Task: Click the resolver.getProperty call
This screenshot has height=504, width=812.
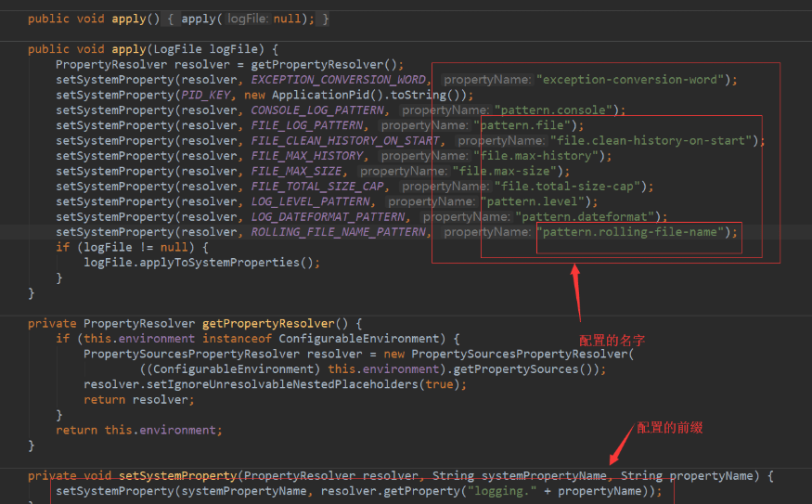Action: tap(391, 491)
